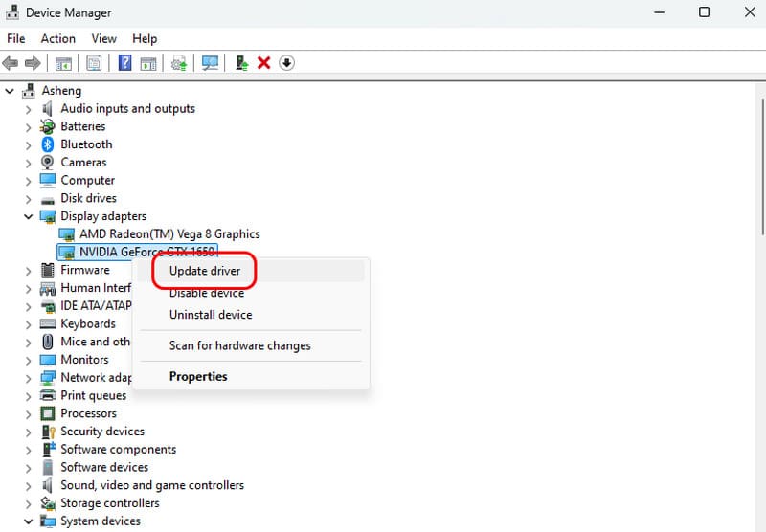Screen dimensions: 766x532
Task: Click the show/hide console tree toolbar icon
Action: pos(63,63)
